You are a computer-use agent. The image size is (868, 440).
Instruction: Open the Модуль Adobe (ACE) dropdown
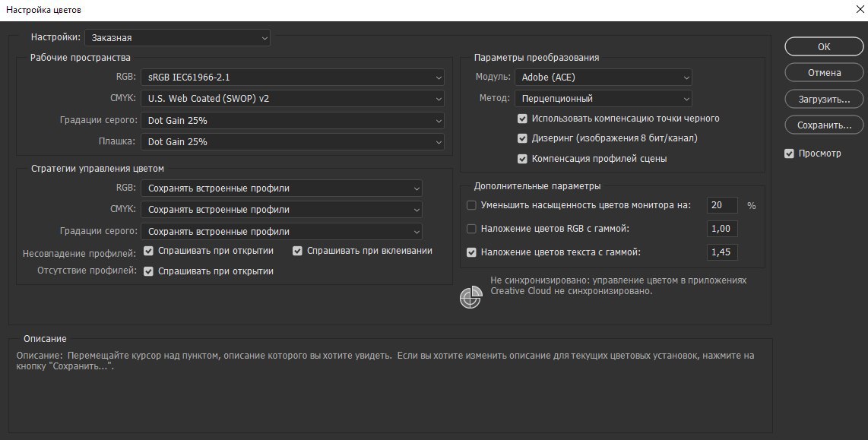tap(603, 77)
